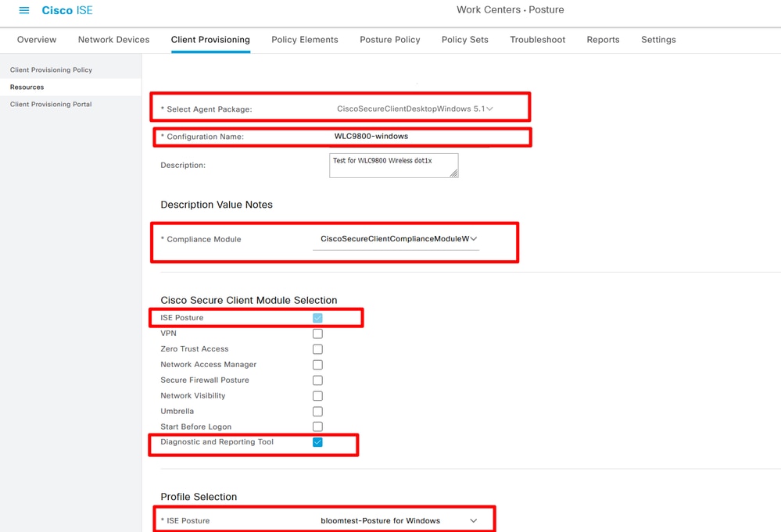Select the Client Provisioning tab
Viewport: 781px width, 532px height.
point(210,40)
